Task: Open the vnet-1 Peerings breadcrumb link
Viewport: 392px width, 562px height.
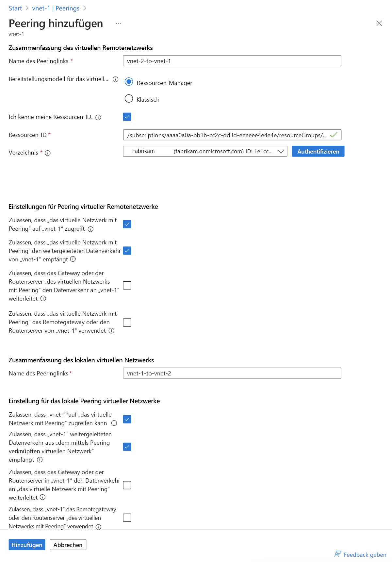Action: point(55,8)
